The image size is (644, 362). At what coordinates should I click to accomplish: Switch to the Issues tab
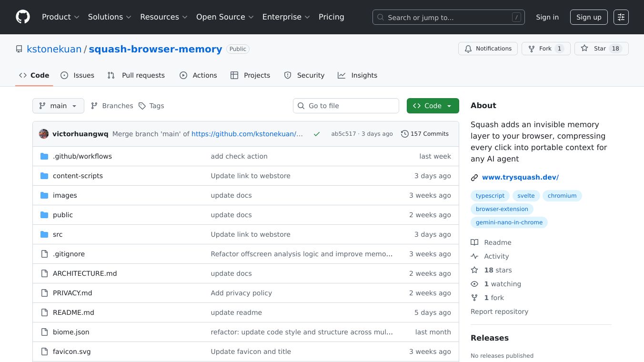tap(78, 75)
